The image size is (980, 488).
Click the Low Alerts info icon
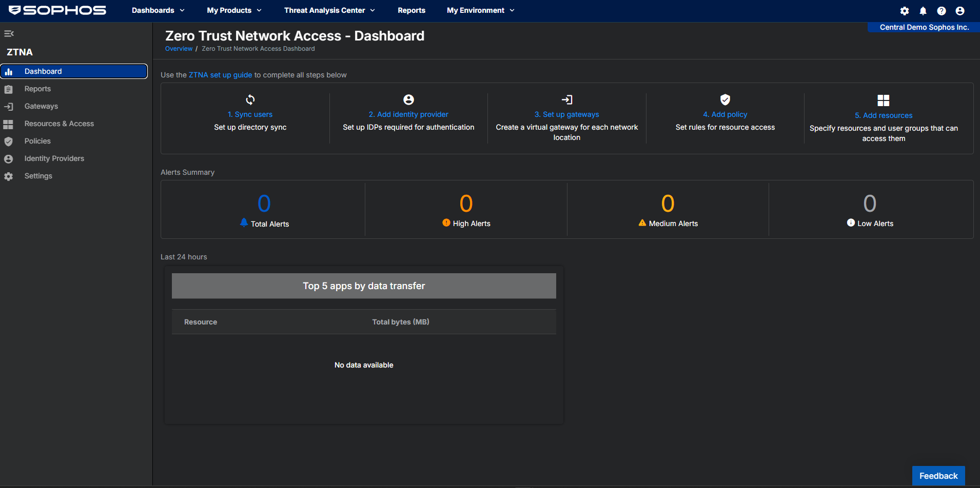851,222
